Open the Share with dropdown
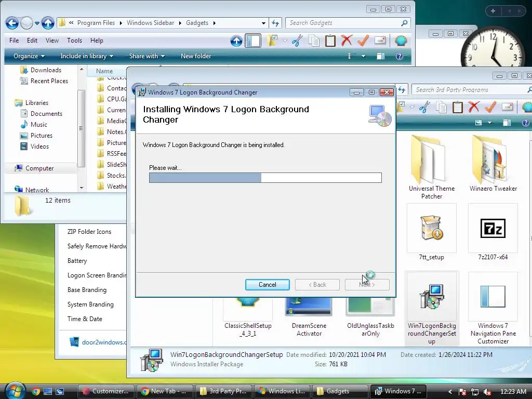The image size is (532, 399). click(147, 56)
